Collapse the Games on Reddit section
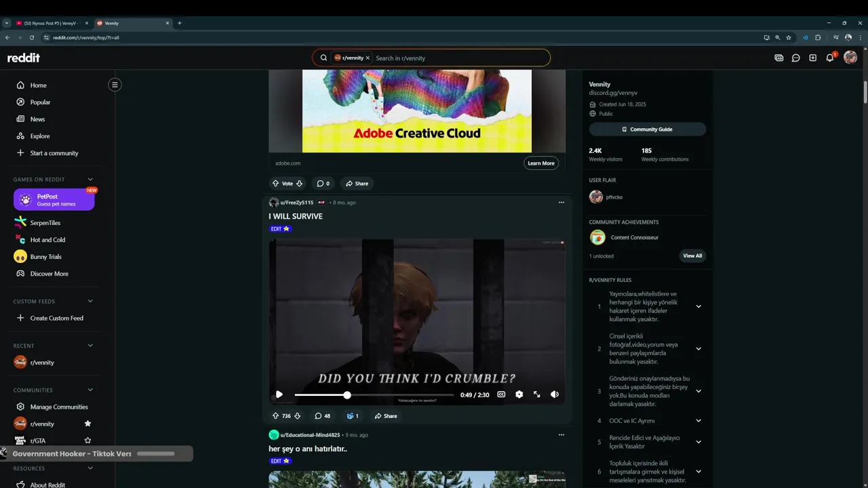The image size is (868, 488). [x=90, y=180]
